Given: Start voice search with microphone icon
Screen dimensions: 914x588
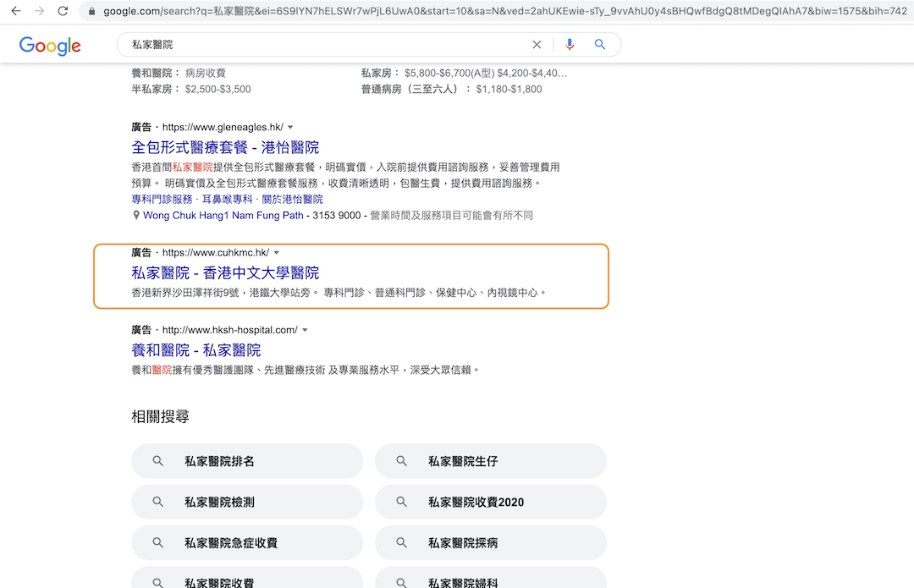Looking at the screenshot, I should 570,44.
